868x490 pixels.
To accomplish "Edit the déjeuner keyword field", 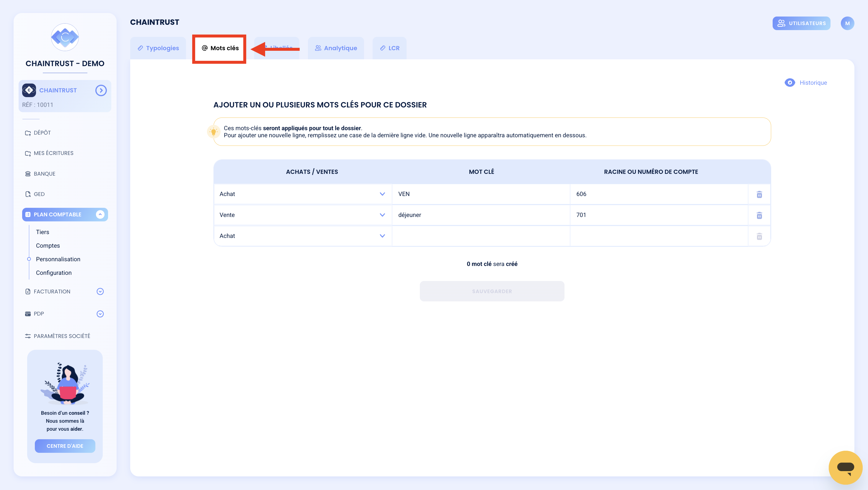I will (481, 215).
